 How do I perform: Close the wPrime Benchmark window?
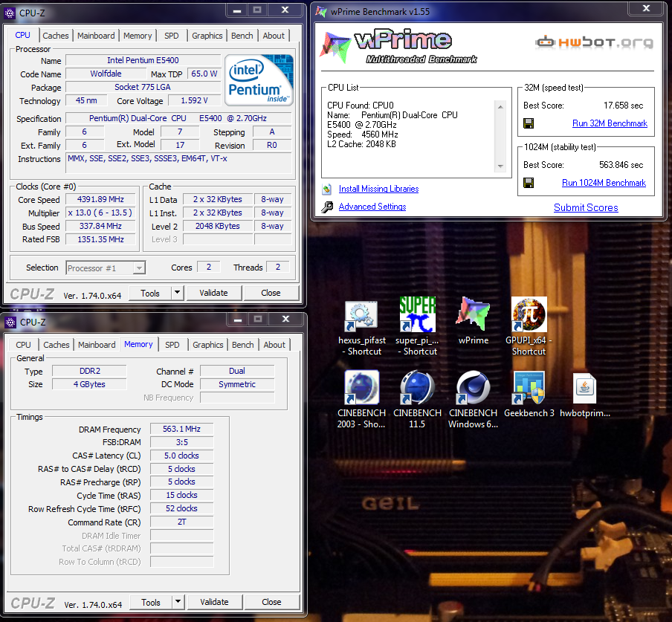pyautogui.click(x=646, y=8)
